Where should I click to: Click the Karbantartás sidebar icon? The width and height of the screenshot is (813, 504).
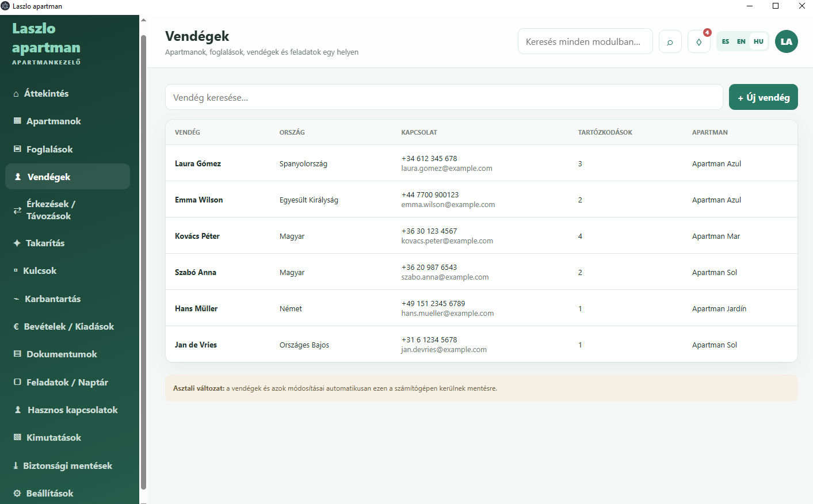pos(16,299)
